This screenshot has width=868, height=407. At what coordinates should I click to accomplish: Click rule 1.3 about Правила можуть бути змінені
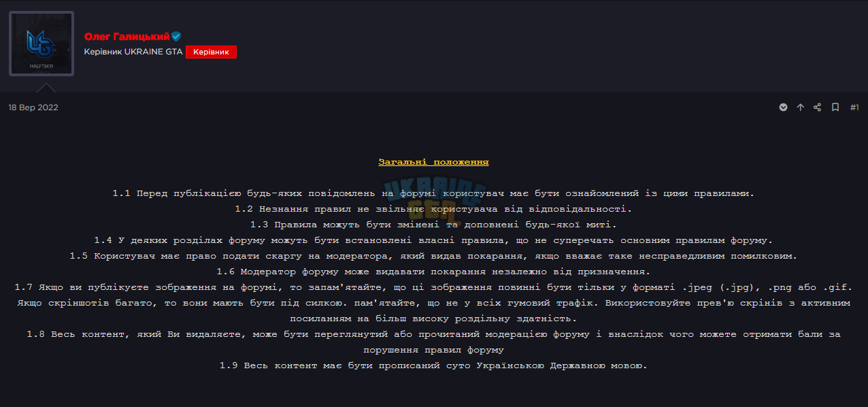click(433, 225)
